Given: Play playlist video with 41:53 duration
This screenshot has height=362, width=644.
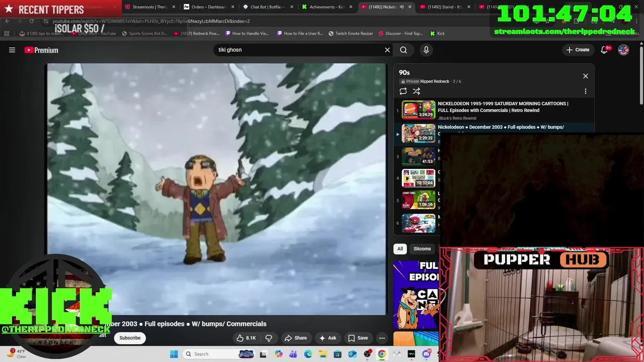Looking at the screenshot, I should pos(418,156).
